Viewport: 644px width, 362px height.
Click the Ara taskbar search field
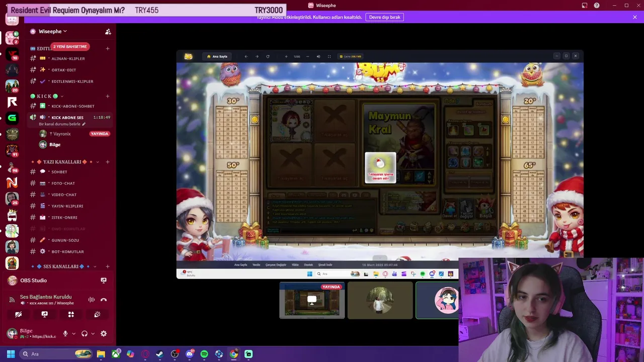tap(56, 354)
